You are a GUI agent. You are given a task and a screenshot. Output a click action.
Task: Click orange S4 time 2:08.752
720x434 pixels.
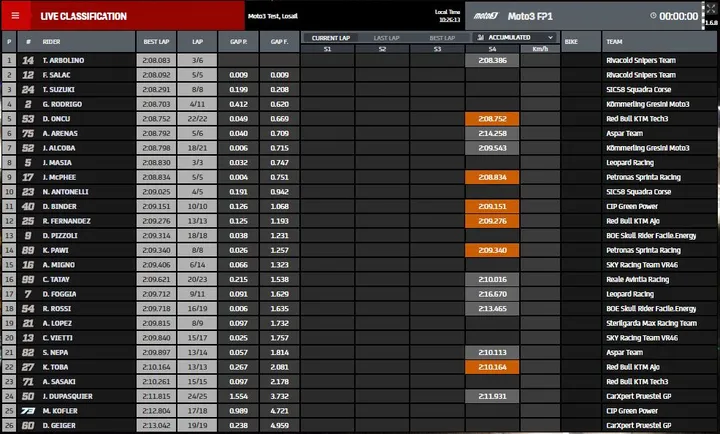pyautogui.click(x=492, y=119)
